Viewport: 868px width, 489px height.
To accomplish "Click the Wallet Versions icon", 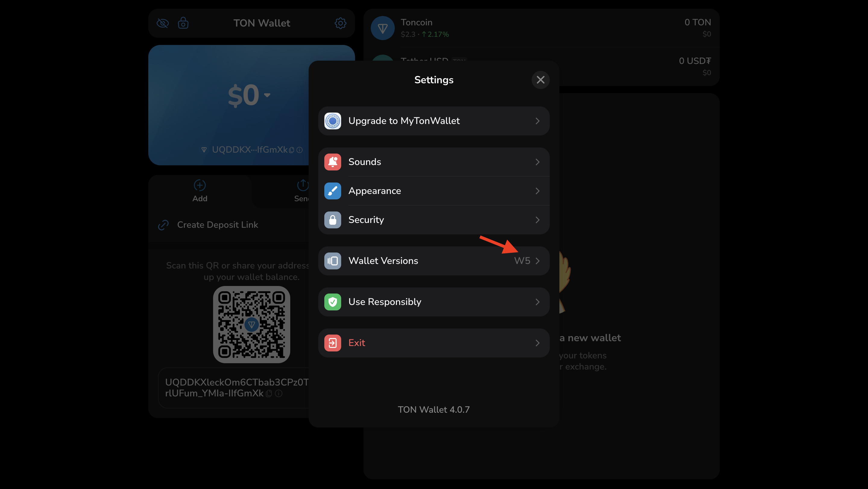I will point(332,261).
